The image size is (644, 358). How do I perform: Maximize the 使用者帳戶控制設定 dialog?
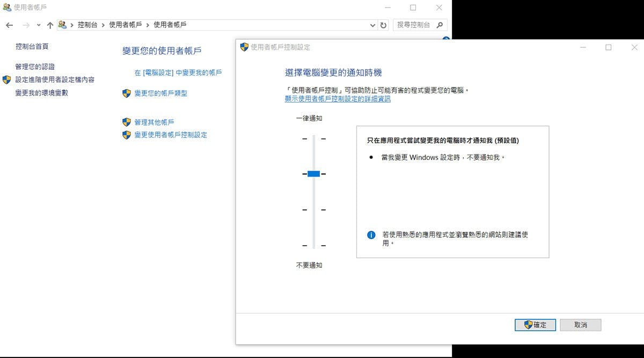point(608,47)
